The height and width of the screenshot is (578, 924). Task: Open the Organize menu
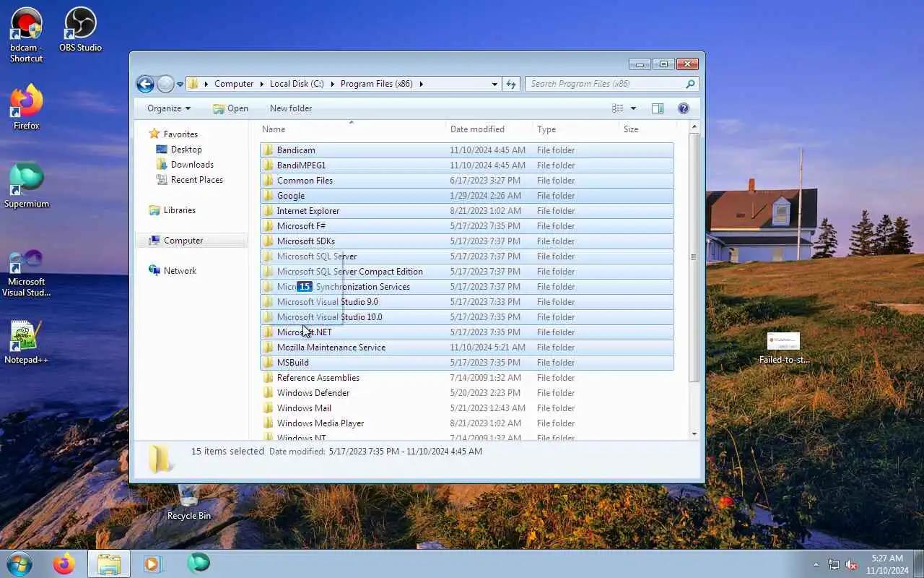pos(169,108)
